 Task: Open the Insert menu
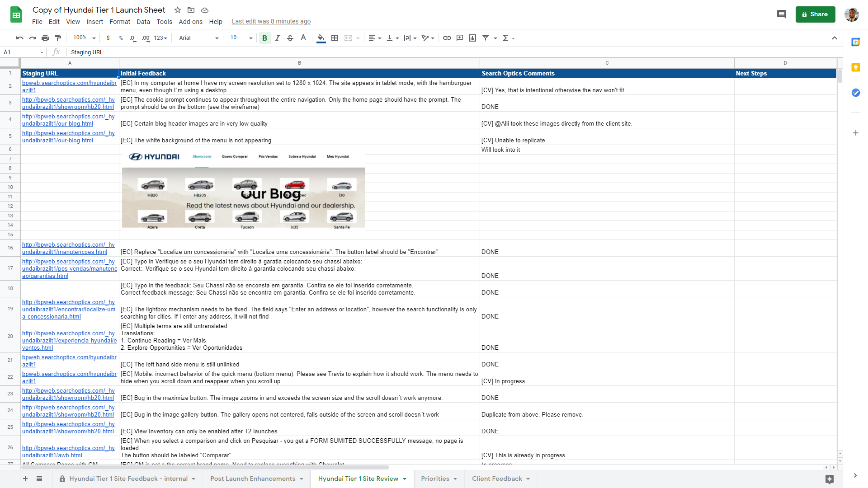95,22
